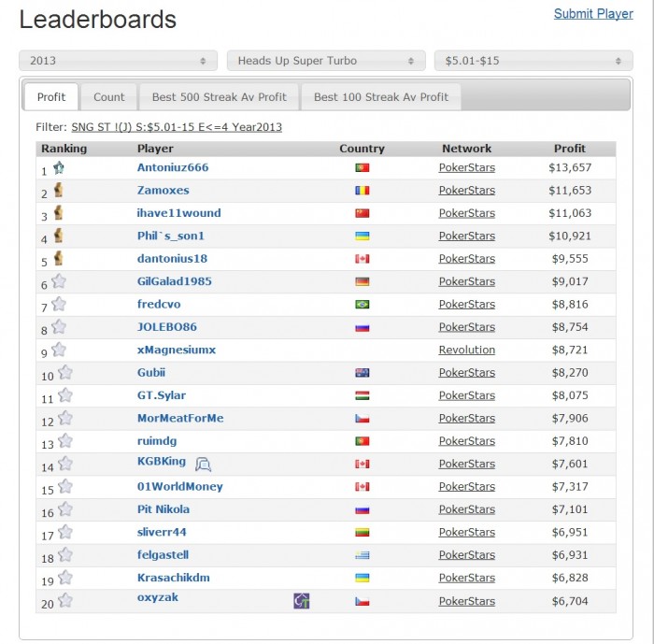654x644 pixels.
Task: Open the $5.01-$15 stakes dropdown
Action: click(533, 61)
